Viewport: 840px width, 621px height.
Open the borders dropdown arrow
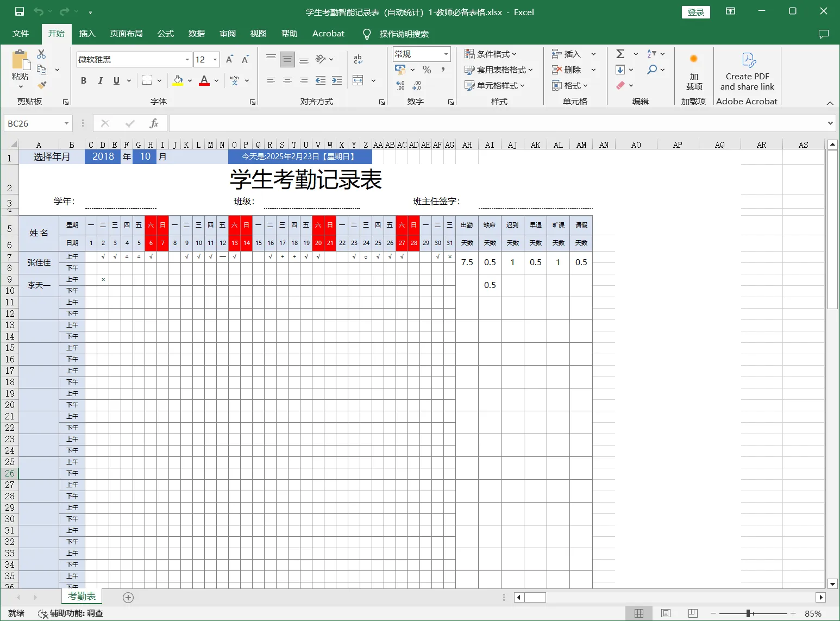[x=159, y=80]
